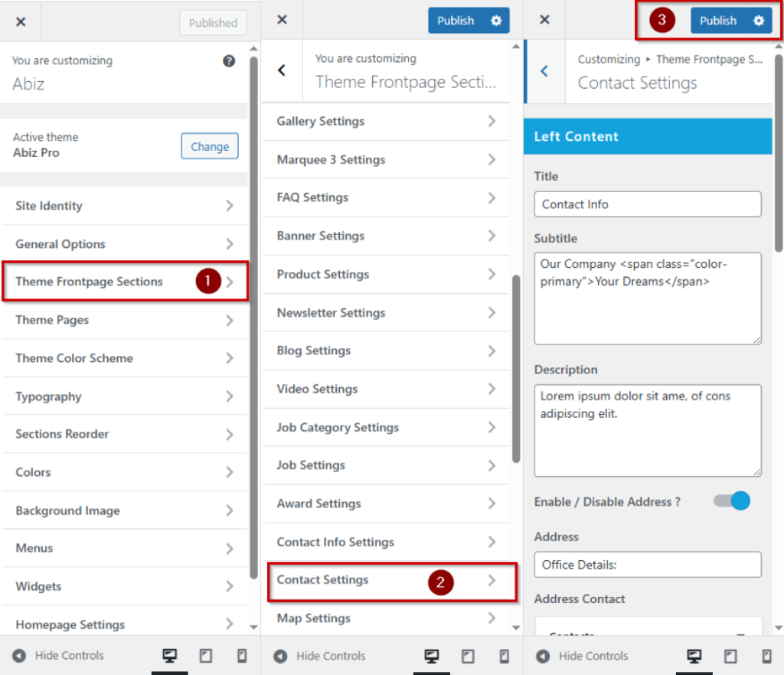Open publish settings gear in Theme Frontpage Sections panel
784x675 pixels.
tap(496, 21)
